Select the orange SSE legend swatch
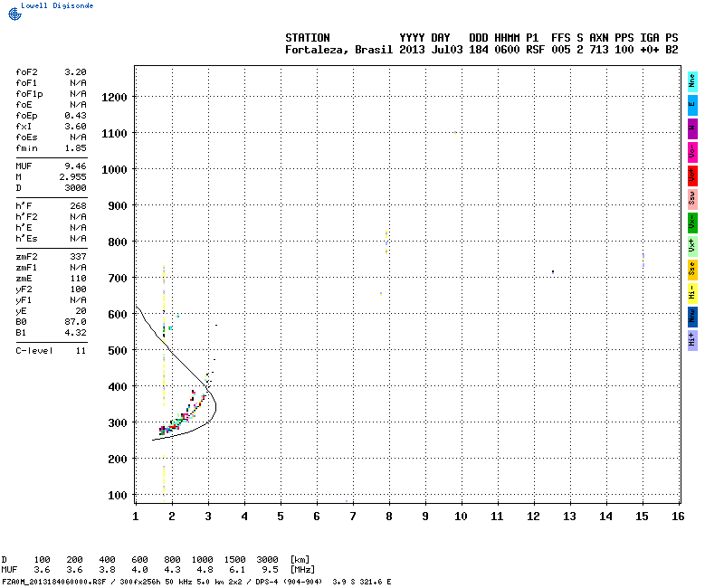 [x=692, y=270]
